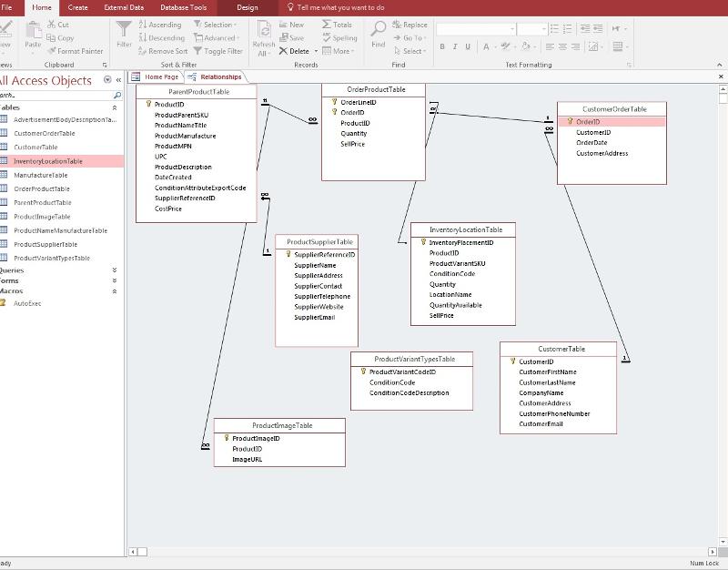Click the Filter funnel icon
The height and width of the screenshot is (570, 728).
pos(124,30)
